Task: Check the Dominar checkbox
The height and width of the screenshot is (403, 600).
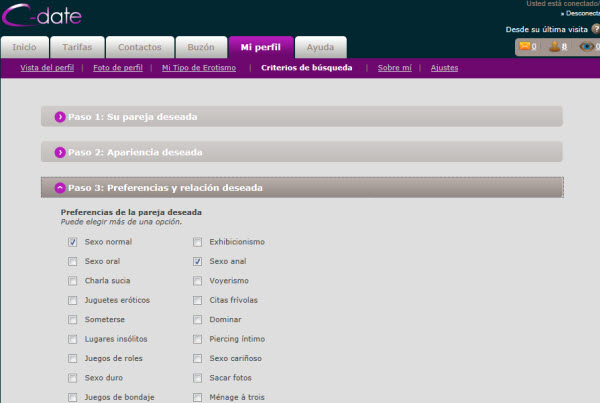Action: click(x=197, y=320)
